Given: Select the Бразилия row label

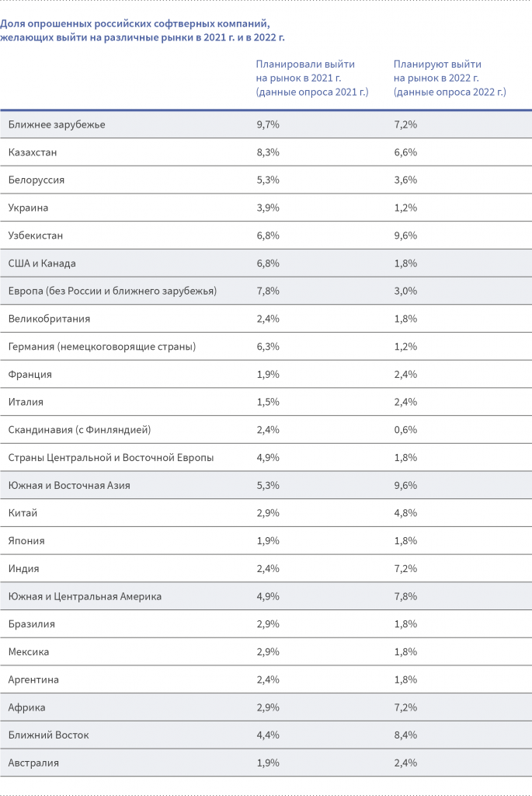Looking at the screenshot, I should tap(32, 624).
